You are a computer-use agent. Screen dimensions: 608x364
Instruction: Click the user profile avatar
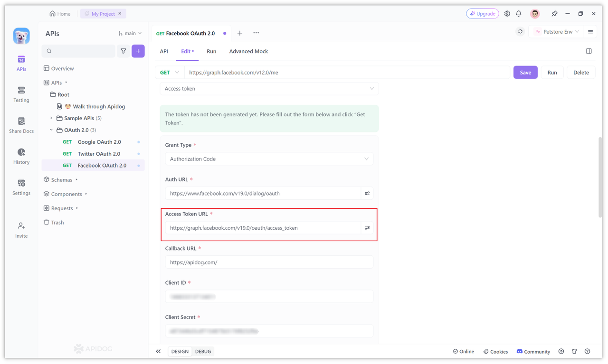pyautogui.click(x=535, y=14)
